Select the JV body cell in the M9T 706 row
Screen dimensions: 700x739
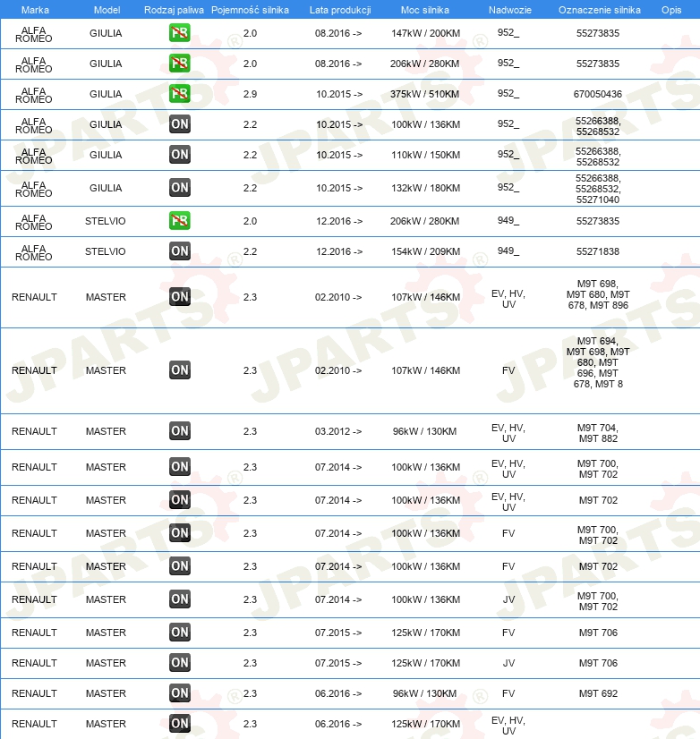pyautogui.click(x=508, y=663)
